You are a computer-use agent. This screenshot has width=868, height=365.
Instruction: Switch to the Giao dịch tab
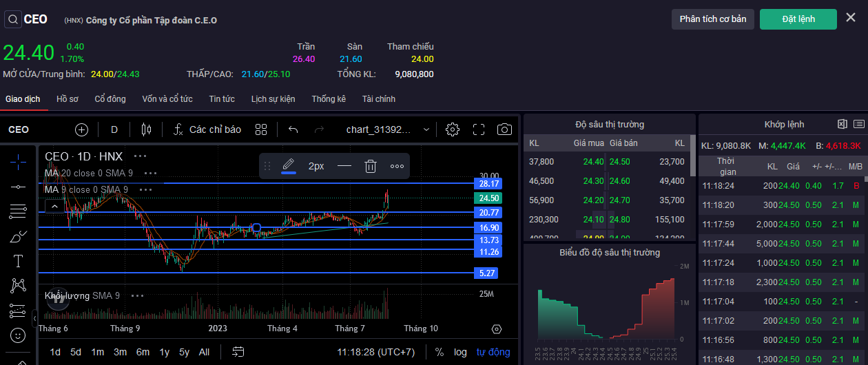click(x=23, y=99)
